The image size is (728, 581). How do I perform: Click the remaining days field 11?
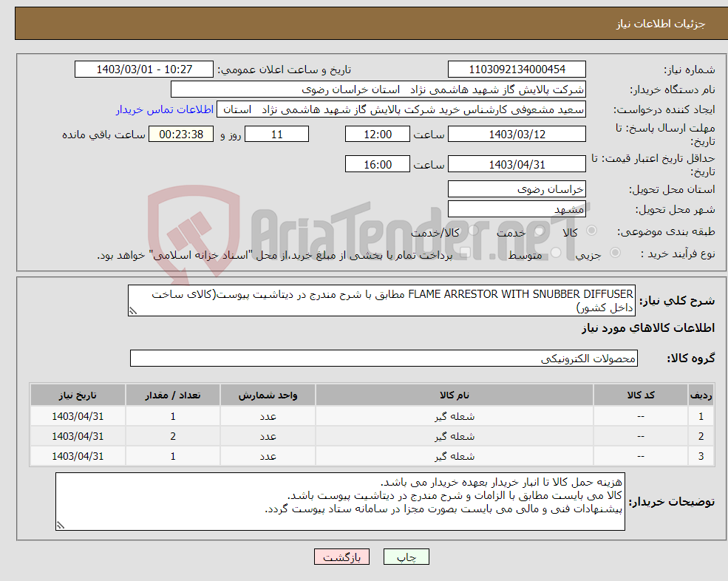point(276,135)
